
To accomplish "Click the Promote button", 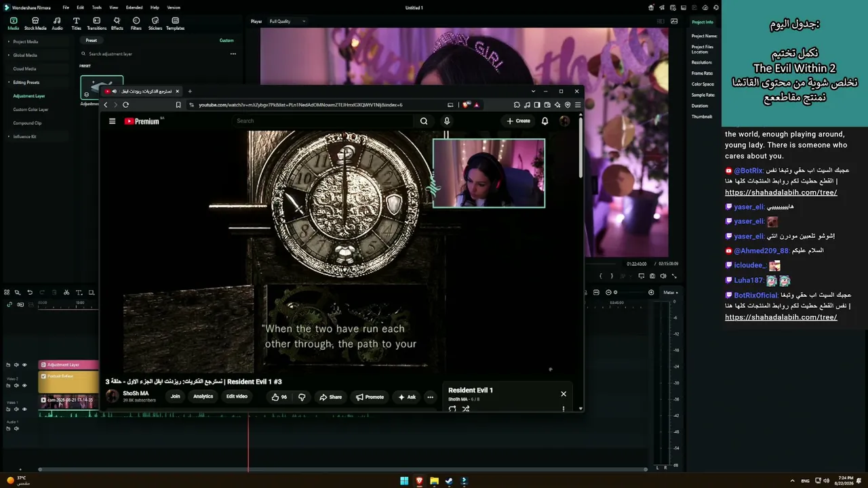I will coord(370,397).
